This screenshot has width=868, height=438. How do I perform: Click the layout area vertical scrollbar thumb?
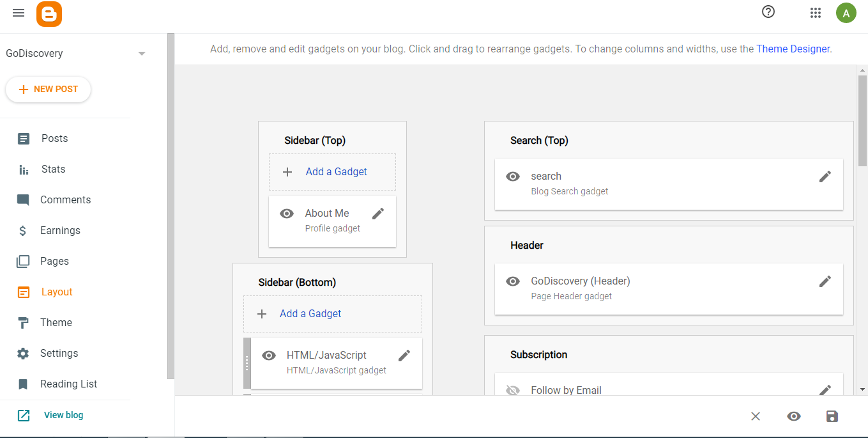coord(862,121)
